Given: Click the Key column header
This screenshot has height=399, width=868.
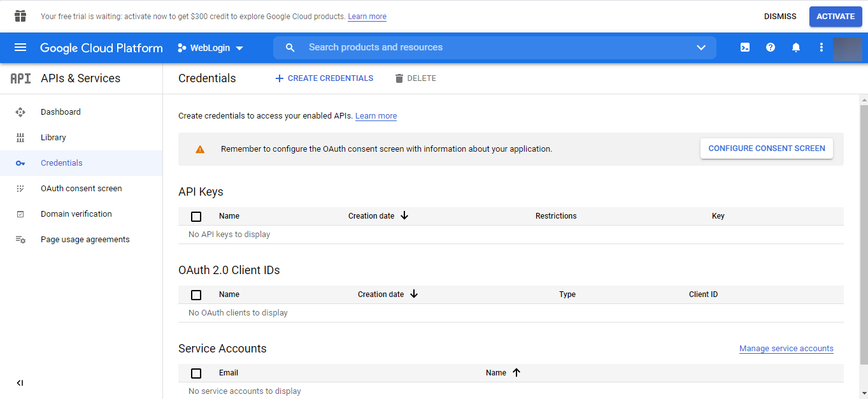Looking at the screenshot, I should (718, 216).
